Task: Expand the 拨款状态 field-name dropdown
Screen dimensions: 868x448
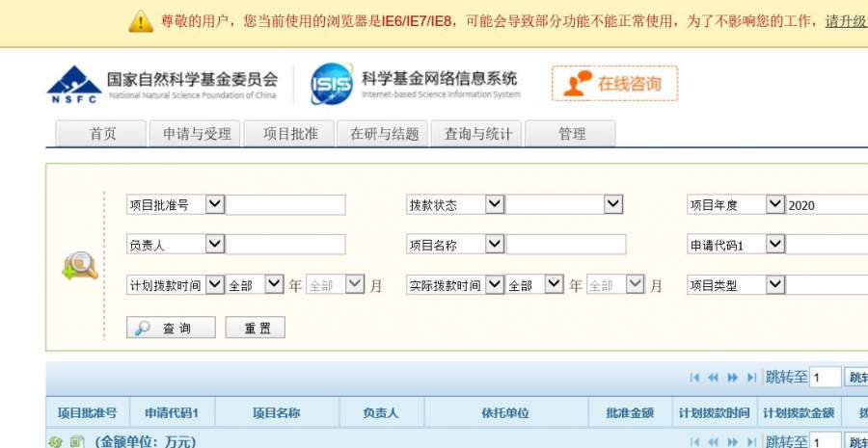Action: [495, 204]
